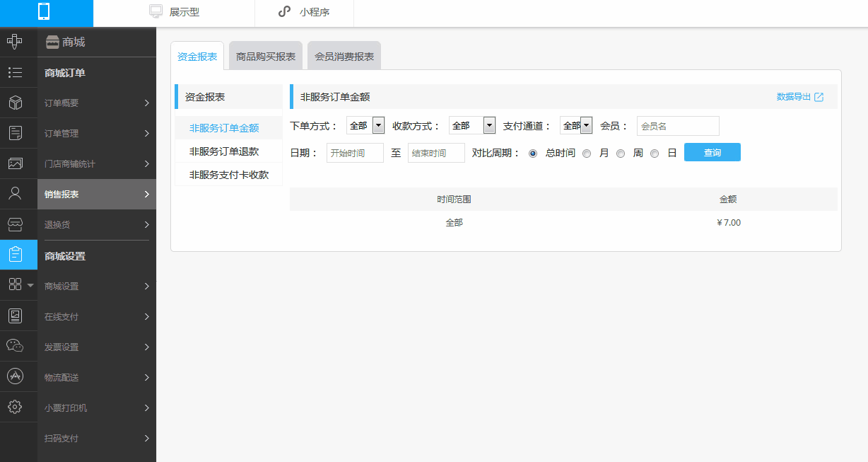The image size is (868, 462).
Task: Click the WeChat icon in left rail
Action: [x=15, y=346]
